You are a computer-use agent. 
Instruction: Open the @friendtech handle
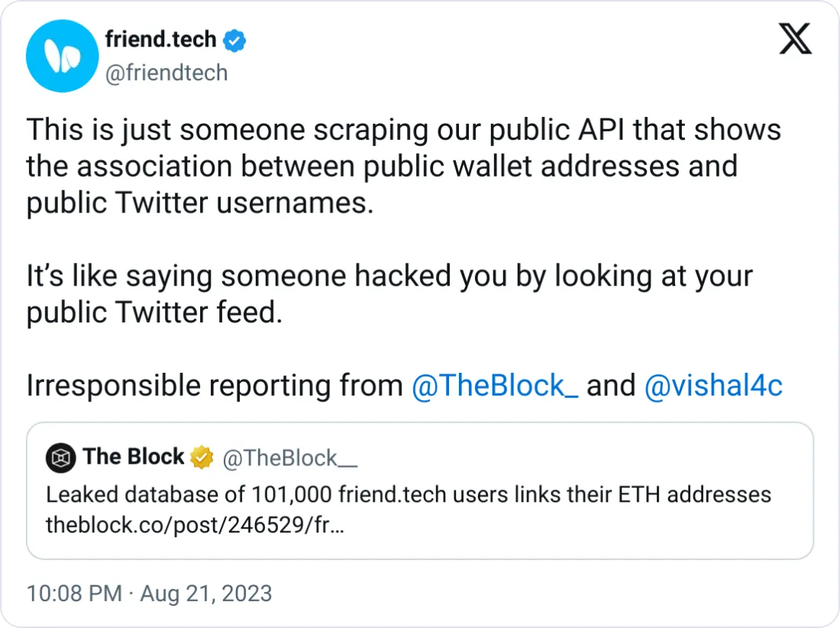pos(166,73)
